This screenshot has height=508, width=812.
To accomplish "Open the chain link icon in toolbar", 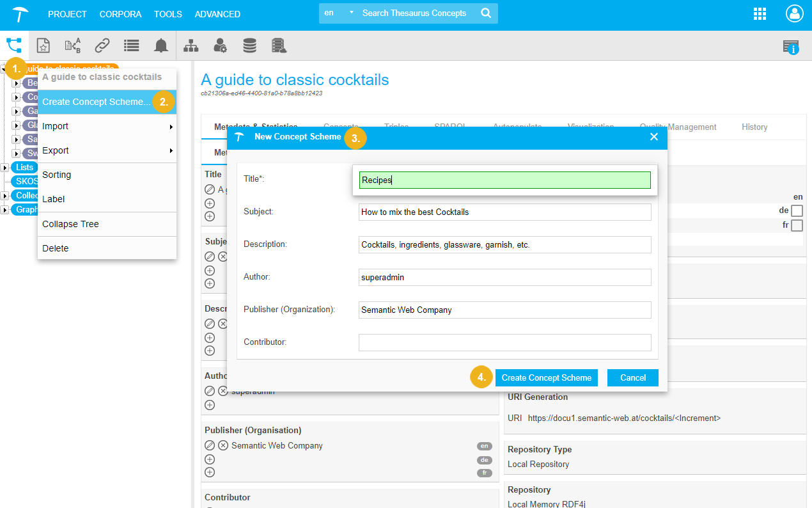I will tap(102, 45).
